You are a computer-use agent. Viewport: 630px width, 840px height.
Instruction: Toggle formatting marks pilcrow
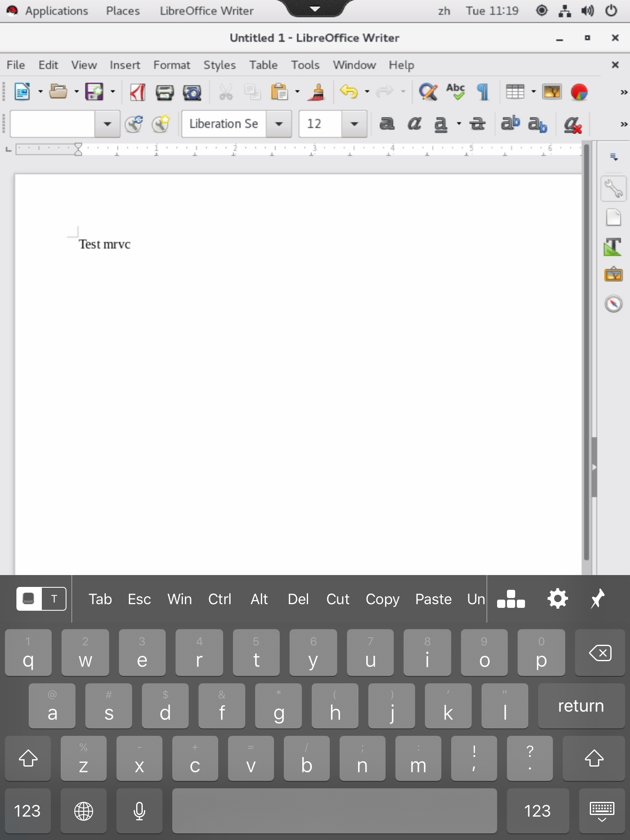point(483,92)
